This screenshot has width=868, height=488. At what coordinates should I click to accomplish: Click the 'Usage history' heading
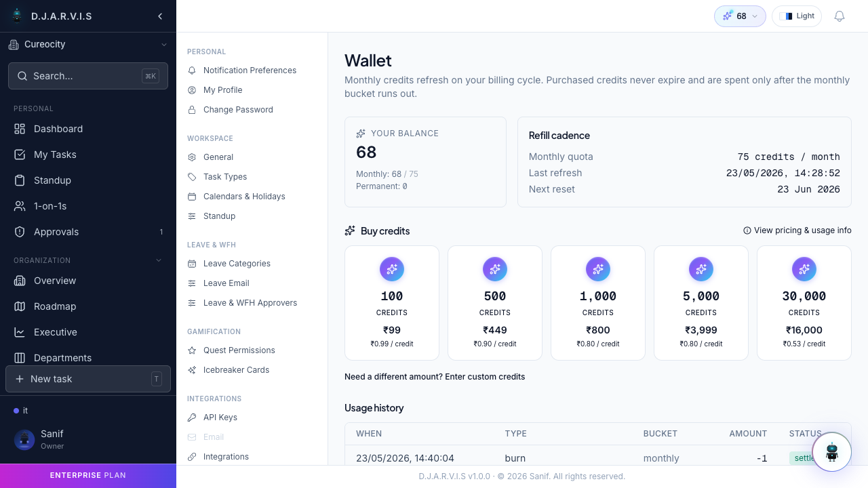click(374, 408)
